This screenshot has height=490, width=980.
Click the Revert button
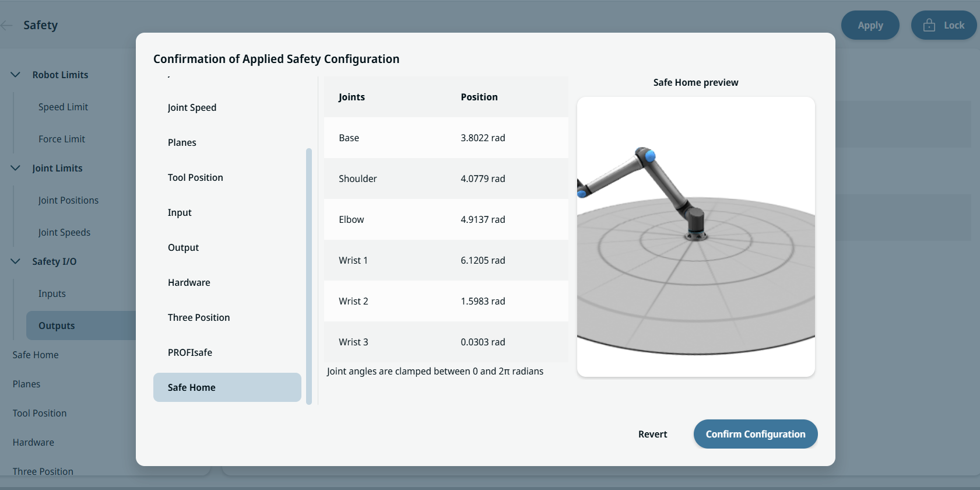coord(652,434)
